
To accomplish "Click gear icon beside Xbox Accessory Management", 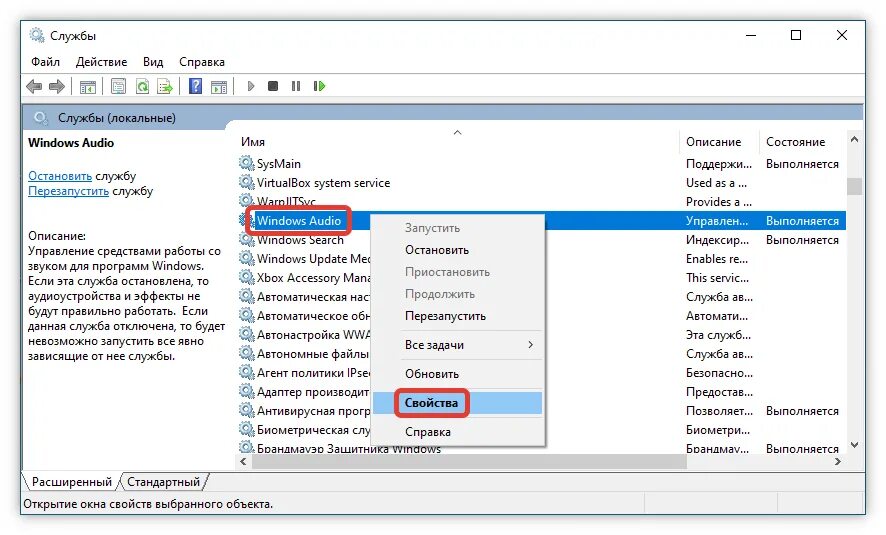I will (x=246, y=277).
